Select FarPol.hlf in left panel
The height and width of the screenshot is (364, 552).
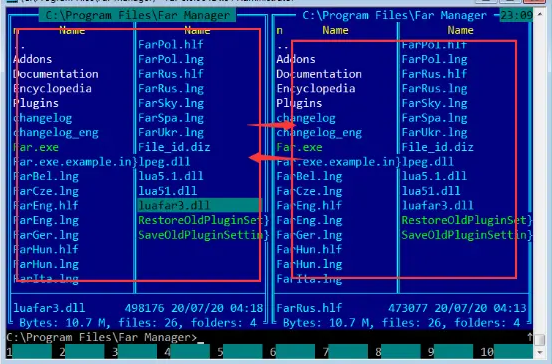tap(171, 44)
